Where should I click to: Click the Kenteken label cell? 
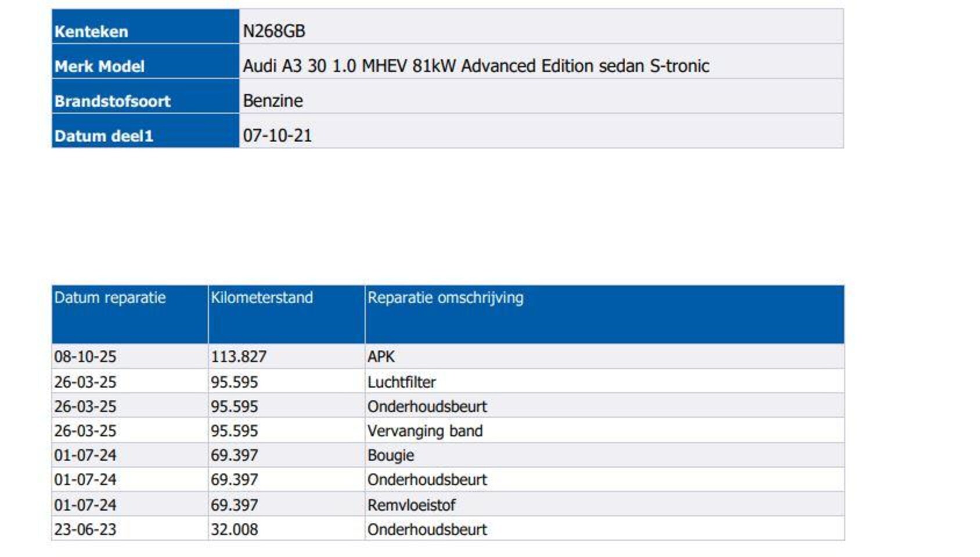[91, 31]
